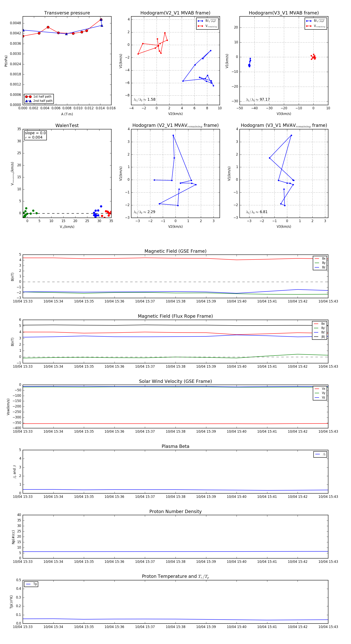Click the 'Tp(10^6K)' axis label
The image size is (351, 644).
tap(11, 602)
